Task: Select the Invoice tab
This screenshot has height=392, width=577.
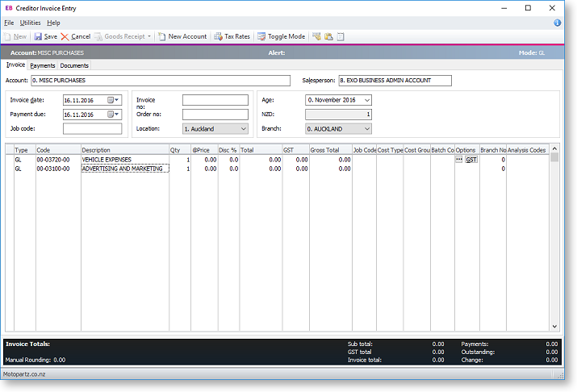Action: (15, 65)
